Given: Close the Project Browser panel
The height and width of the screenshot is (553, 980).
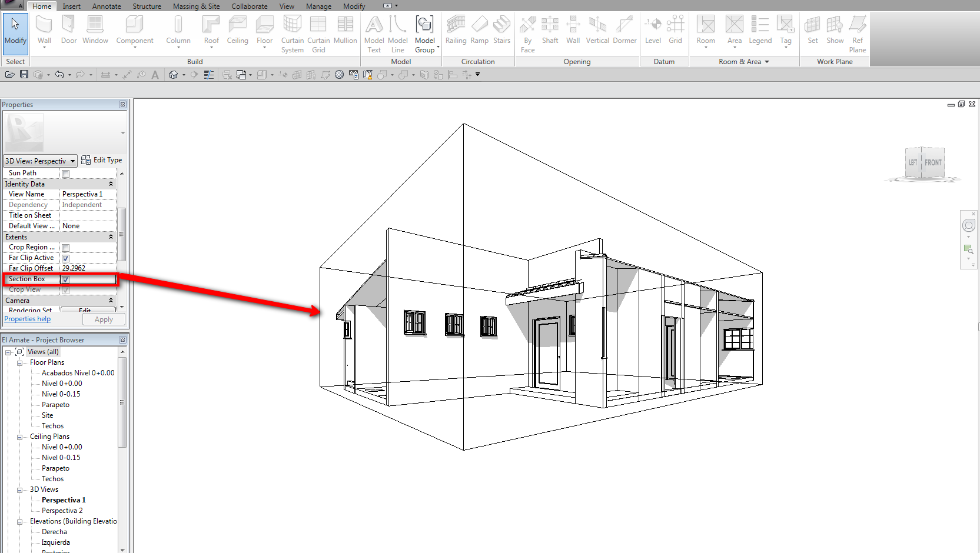Looking at the screenshot, I should coord(122,340).
